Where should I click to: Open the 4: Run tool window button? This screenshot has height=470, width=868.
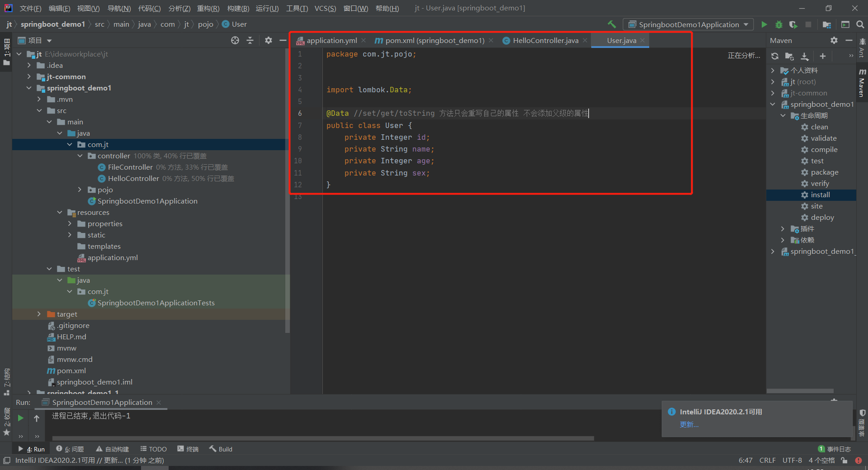(x=31, y=449)
